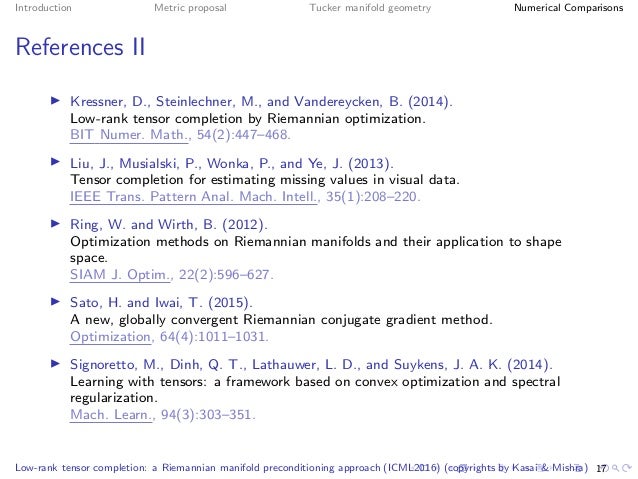Open the Metric proposal section
Viewport: 638px width, 479px height.
pos(190,8)
